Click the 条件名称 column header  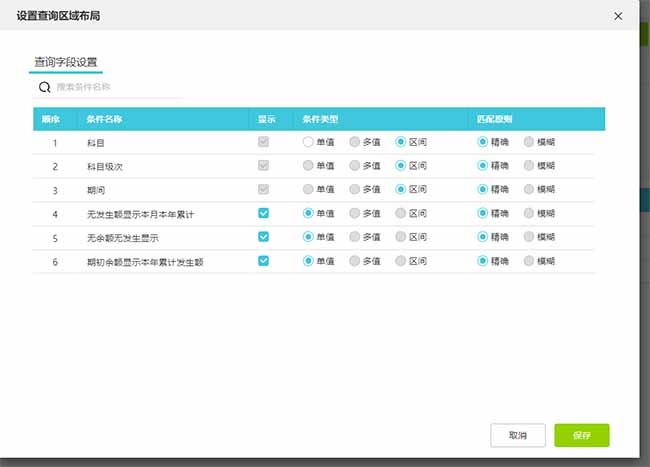[104, 119]
